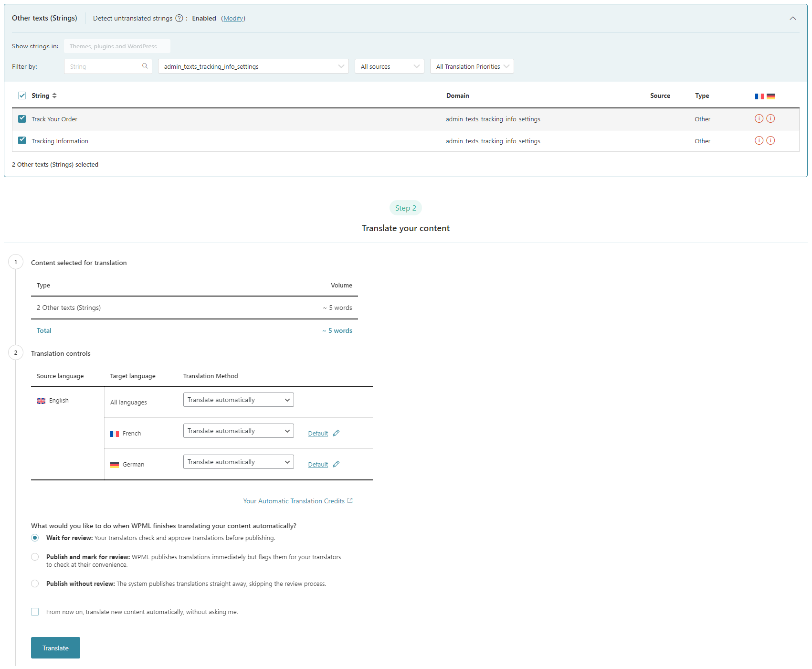The width and height of the screenshot is (812, 669).
Task: Select the Publish without review option
Action: pos(34,583)
